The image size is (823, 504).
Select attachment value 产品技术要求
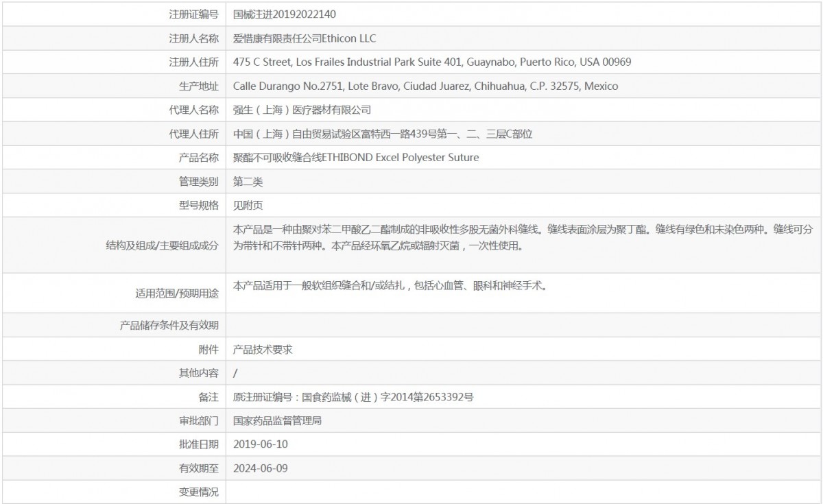click(x=263, y=349)
